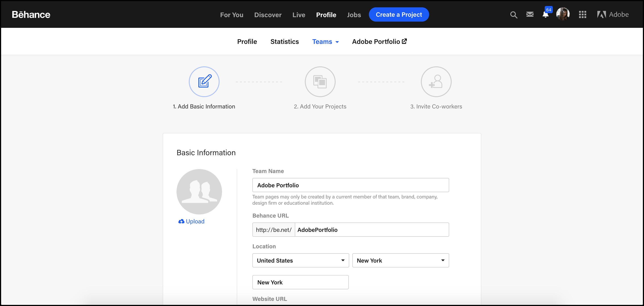The height and width of the screenshot is (306, 644).
Task: Select the United States country dropdown
Action: coord(300,260)
